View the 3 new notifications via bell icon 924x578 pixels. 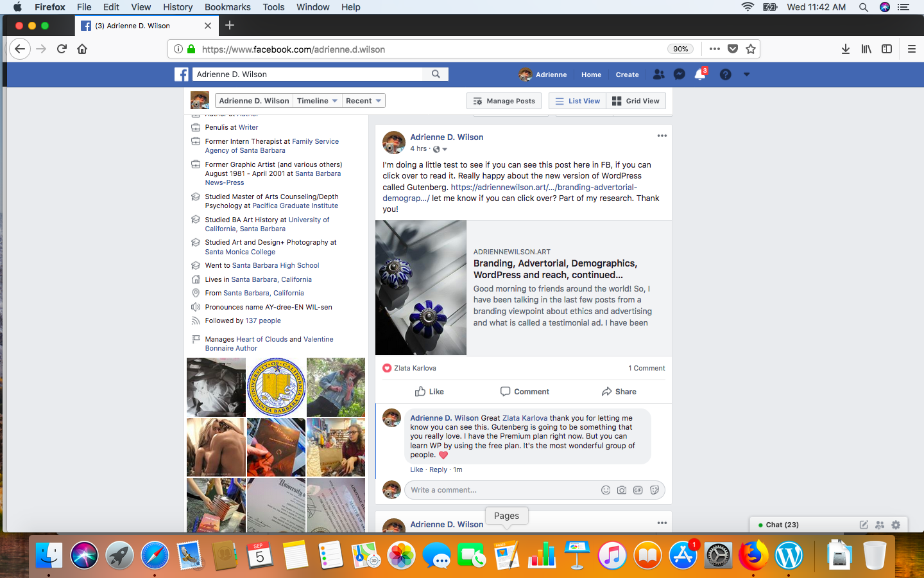(699, 74)
